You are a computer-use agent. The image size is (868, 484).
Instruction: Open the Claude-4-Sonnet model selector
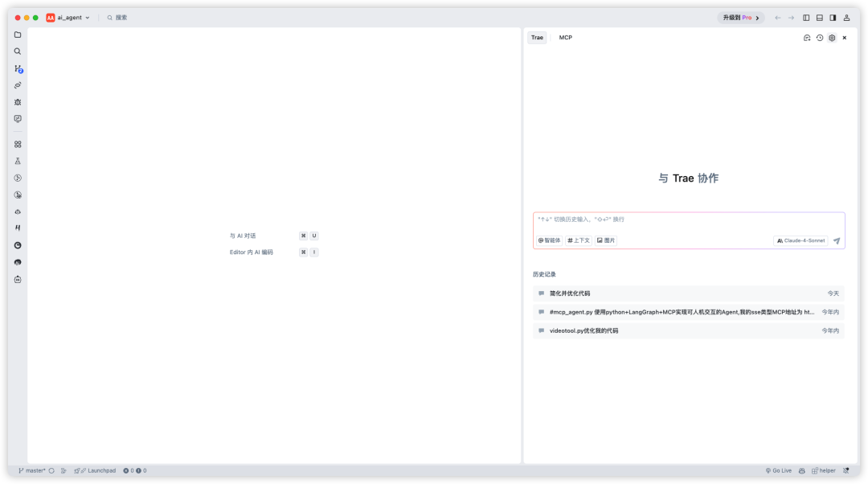click(x=800, y=241)
